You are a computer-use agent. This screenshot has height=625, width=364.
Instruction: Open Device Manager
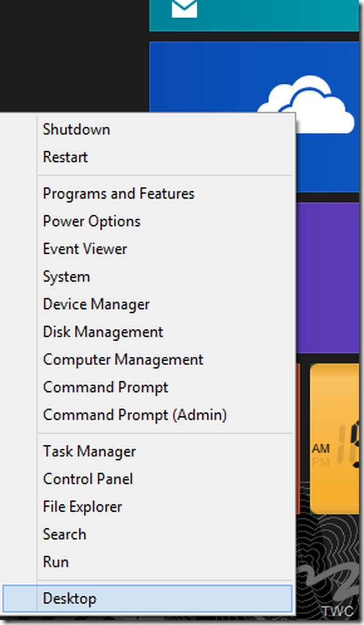pos(96,304)
